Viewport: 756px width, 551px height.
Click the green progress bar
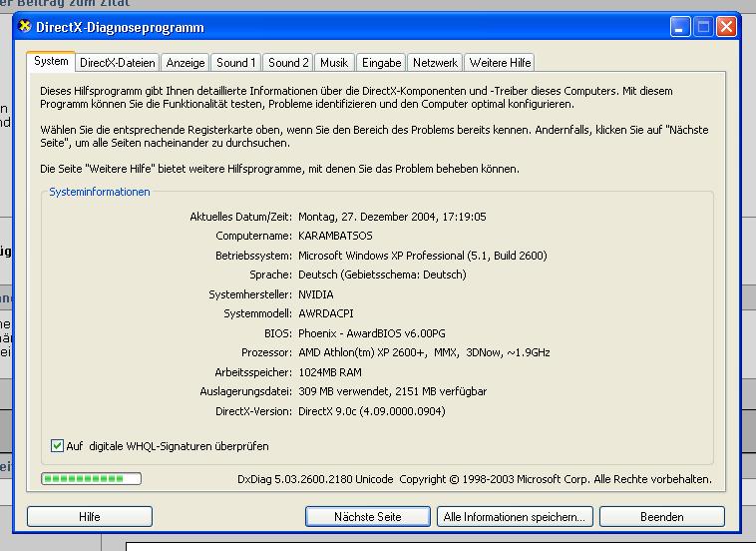[91, 478]
